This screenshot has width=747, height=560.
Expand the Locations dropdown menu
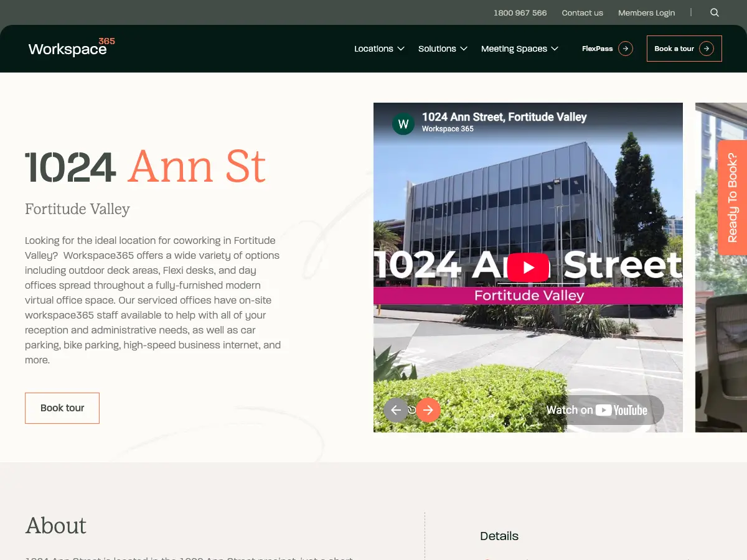click(380, 49)
